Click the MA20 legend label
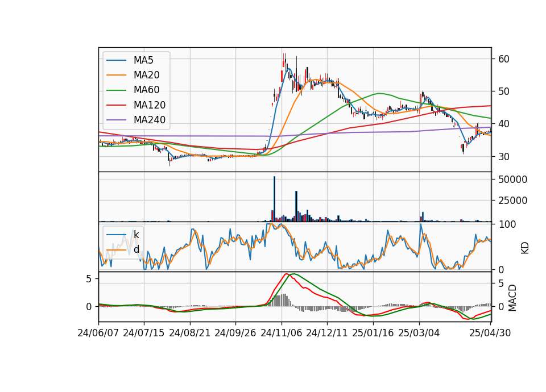 tap(147, 75)
